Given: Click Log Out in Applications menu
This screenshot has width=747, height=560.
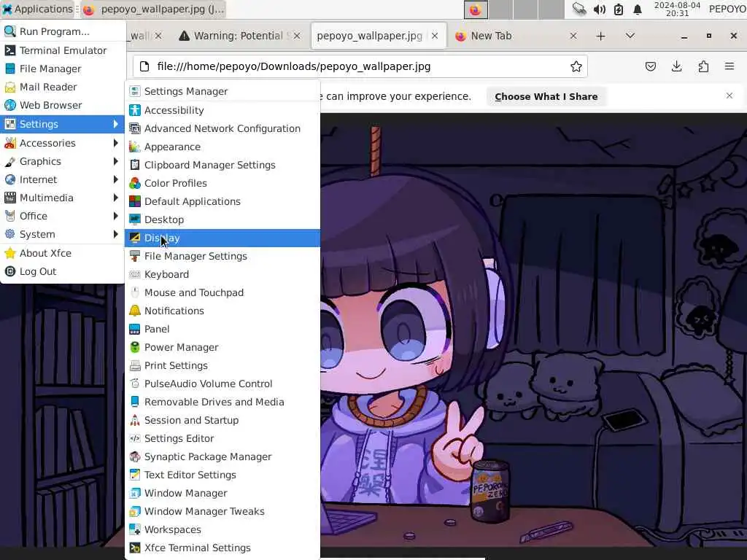Looking at the screenshot, I should [62, 271].
